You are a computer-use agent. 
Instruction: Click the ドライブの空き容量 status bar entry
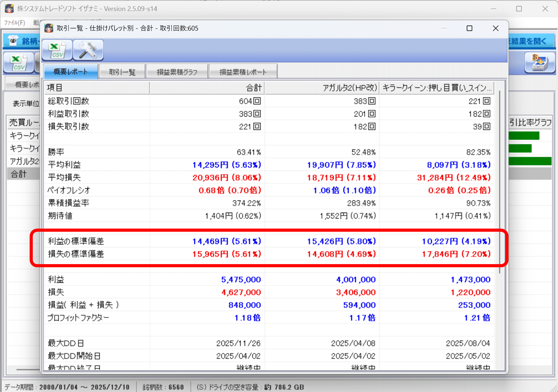[250, 387]
